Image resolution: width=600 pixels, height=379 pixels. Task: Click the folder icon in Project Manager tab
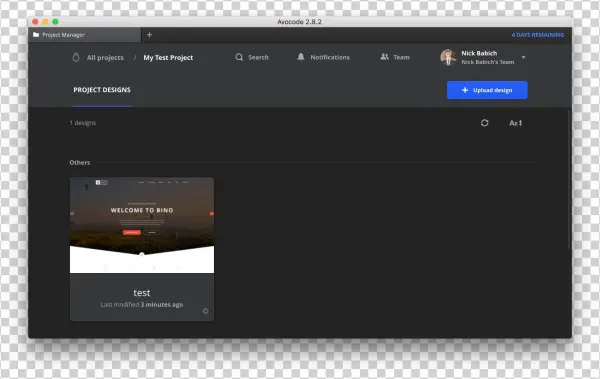[x=36, y=34]
